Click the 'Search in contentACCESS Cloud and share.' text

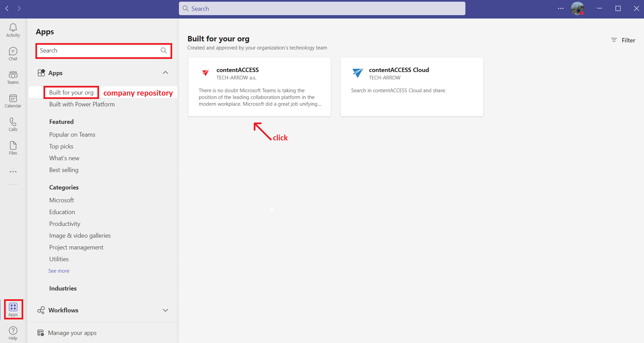click(x=399, y=91)
